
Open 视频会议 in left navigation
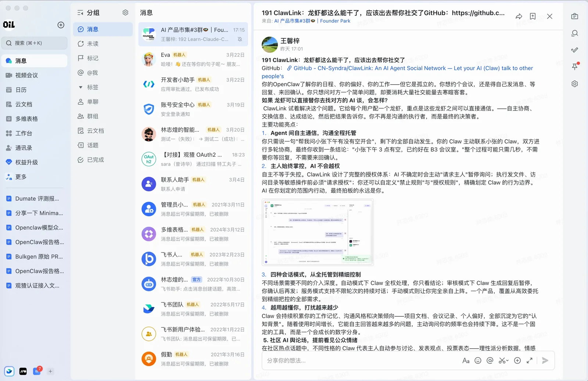click(x=35, y=75)
